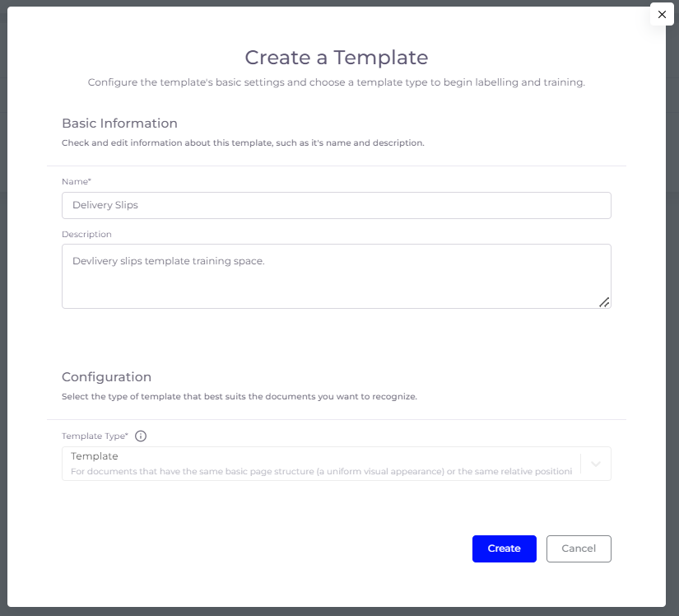
Task: Click the dropdown arrow to change template type
Action: pos(594,464)
